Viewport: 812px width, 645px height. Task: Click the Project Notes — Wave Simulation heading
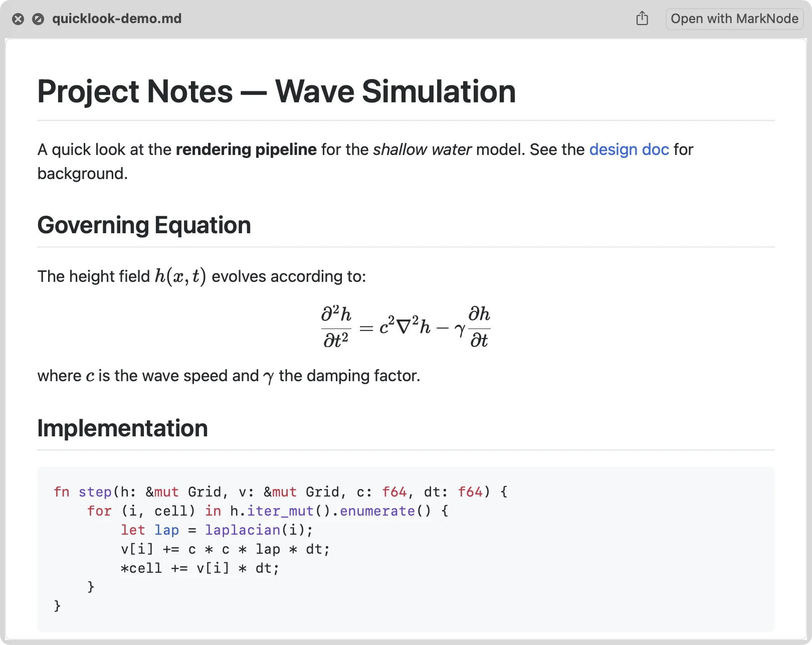[277, 91]
